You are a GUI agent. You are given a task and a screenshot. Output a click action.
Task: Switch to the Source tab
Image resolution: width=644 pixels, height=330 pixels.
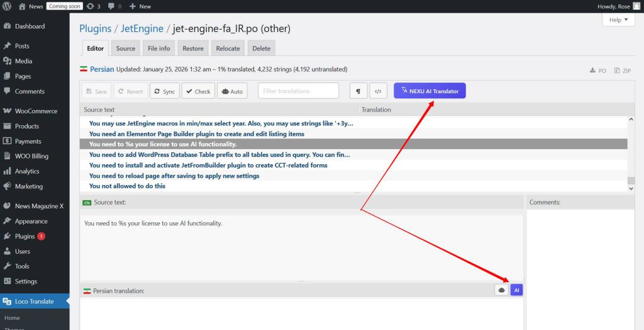[x=126, y=48]
